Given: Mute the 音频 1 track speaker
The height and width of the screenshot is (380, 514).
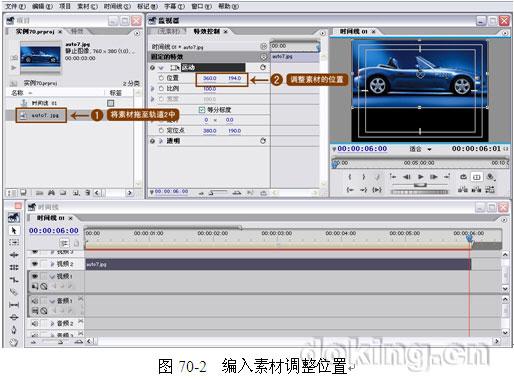Looking at the screenshot, I should tap(34, 301).
